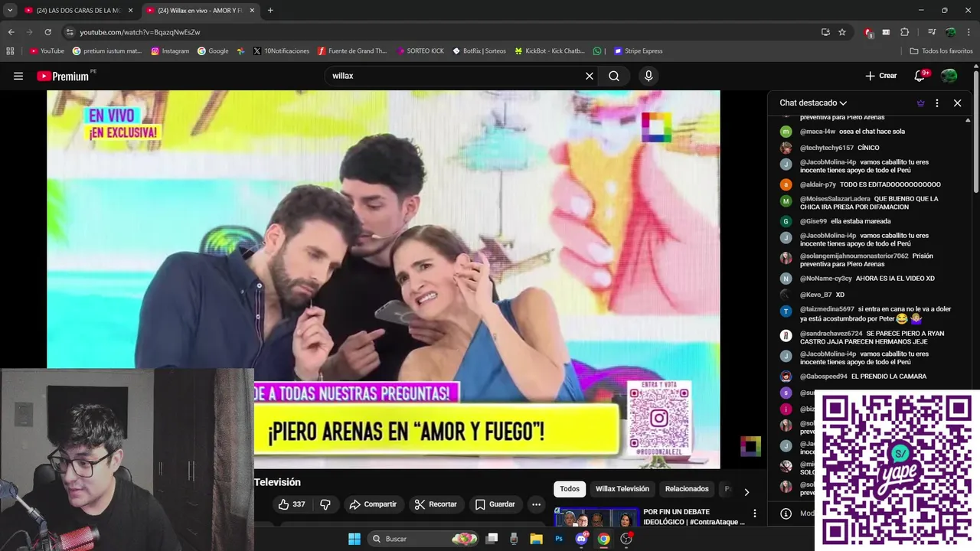Open the BotRix Sorteos bookmark
Screen dimensions: 980x551
(x=479, y=51)
